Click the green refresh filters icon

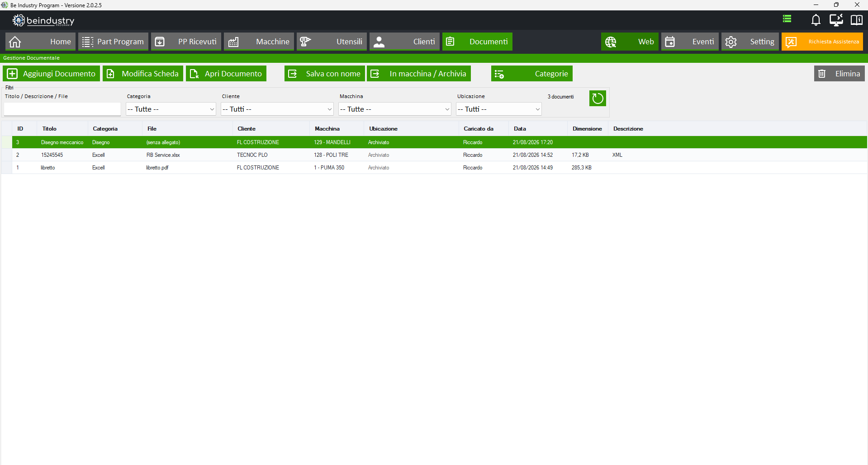click(x=598, y=99)
